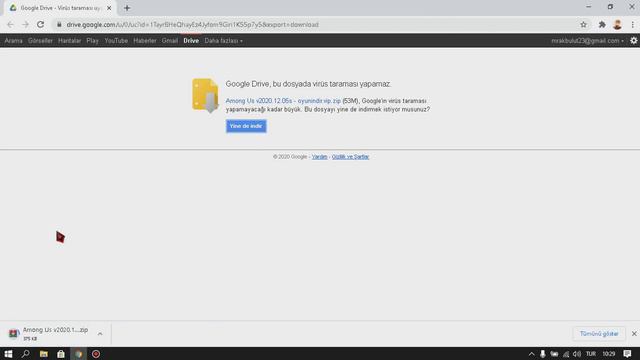Go forward with browser forward arrow
Image resolution: width=640 pixels, height=360 pixels.
pos(25,24)
